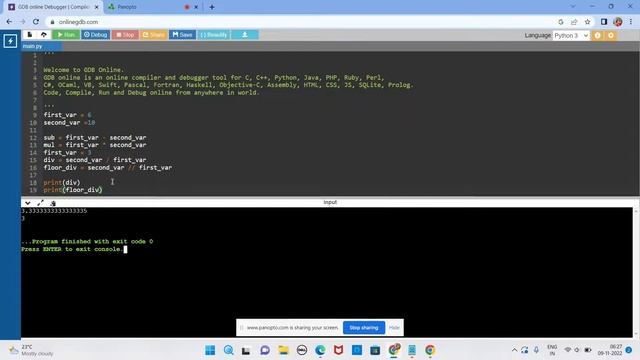
Task: Click the console output 3.3333333333333335
Action: tap(54, 211)
